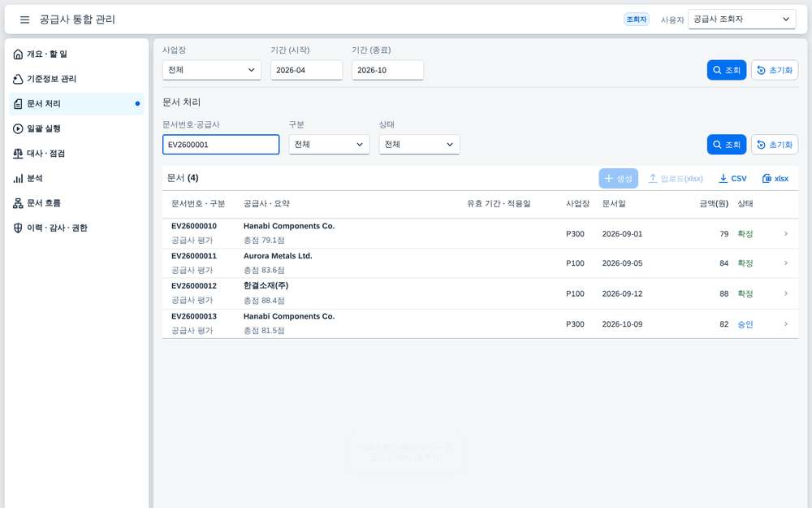812x508 pixels.
Task: Click the home icon beside 개요 · 할 일
Action: (18, 54)
